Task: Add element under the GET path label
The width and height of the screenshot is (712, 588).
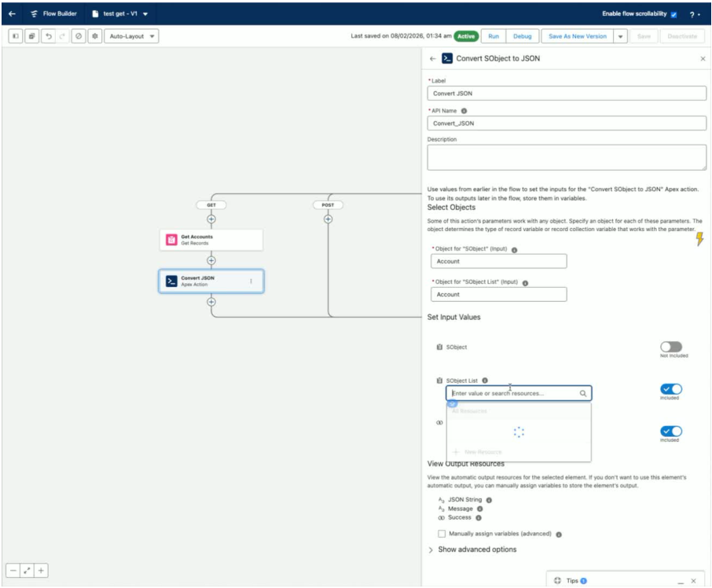Action: tap(211, 219)
